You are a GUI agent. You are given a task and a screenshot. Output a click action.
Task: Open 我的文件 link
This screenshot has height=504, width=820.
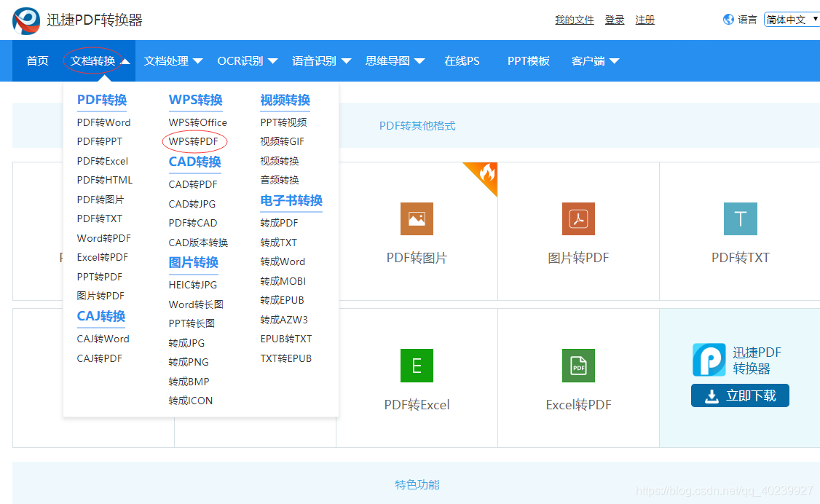574,20
